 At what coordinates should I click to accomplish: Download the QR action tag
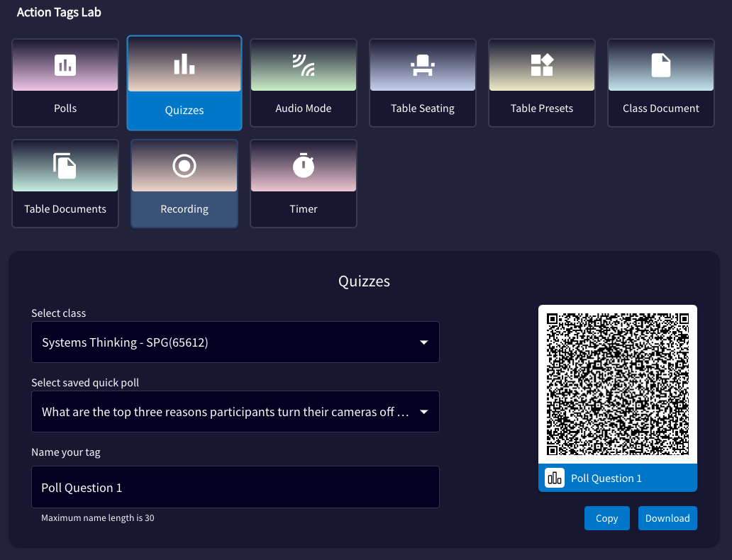667,518
